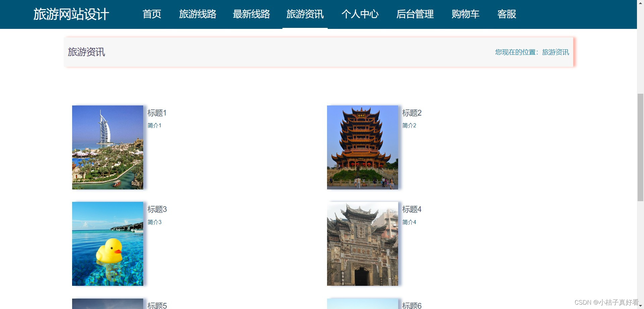
Task: Click the 标题4 article title
Action: point(412,209)
